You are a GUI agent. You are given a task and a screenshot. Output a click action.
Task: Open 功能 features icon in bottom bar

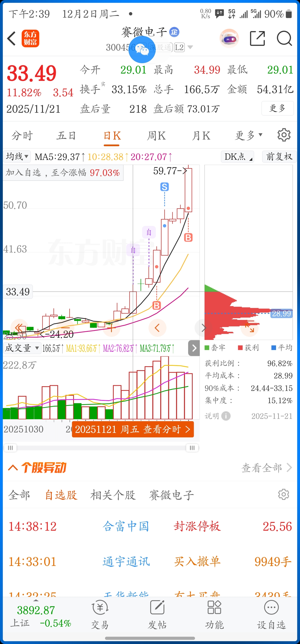[x=214, y=615]
